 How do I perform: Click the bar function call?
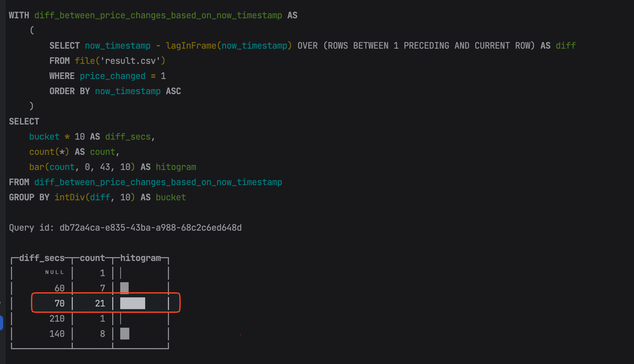click(37, 167)
